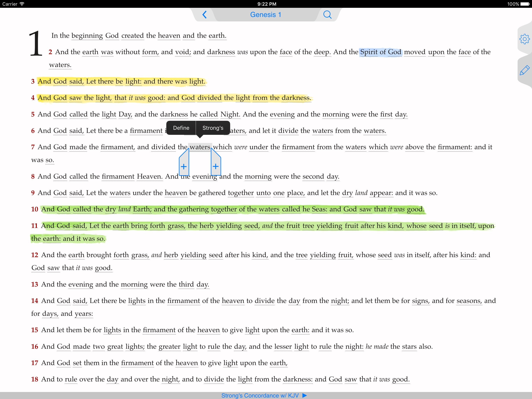
Task: Tap highlighted phrase "Spirit of God"
Action: click(x=381, y=52)
